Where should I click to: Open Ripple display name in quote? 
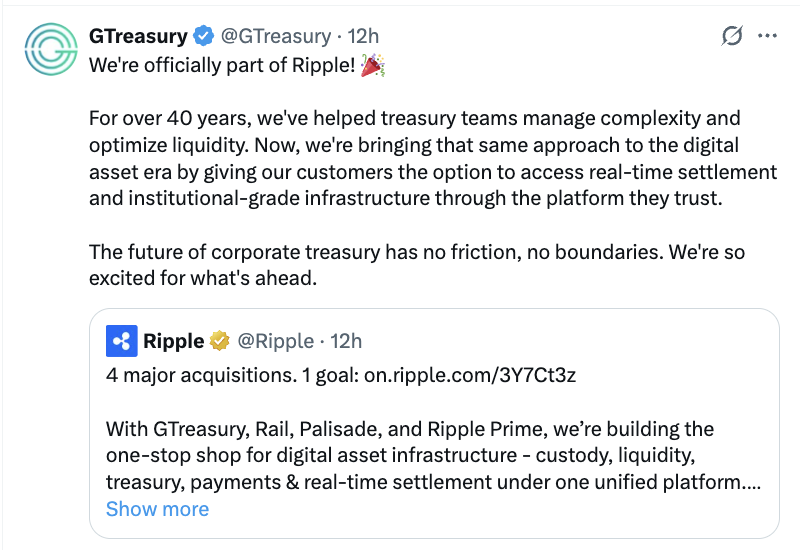click(173, 341)
